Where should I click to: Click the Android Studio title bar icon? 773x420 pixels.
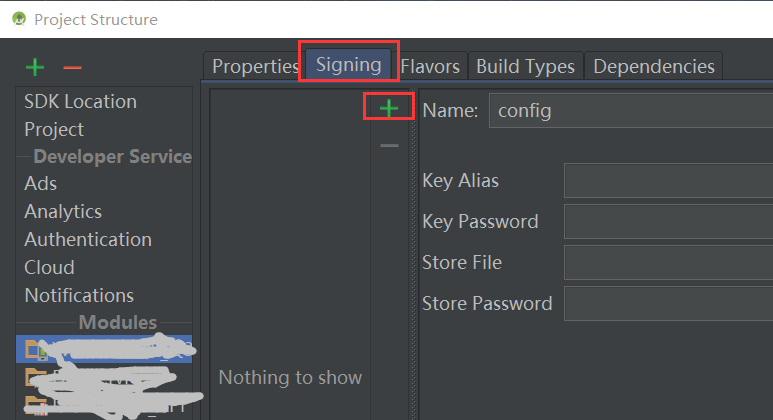point(19,19)
